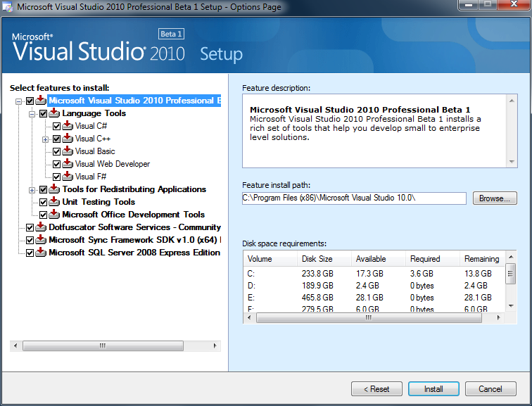
Task: Toggle Dotfuscator Software Services checkbox
Action: (30, 227)
